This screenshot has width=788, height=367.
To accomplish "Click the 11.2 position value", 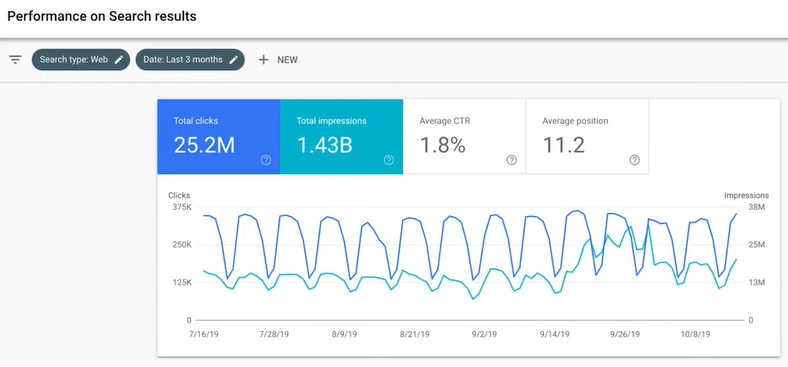I will 564,145.
